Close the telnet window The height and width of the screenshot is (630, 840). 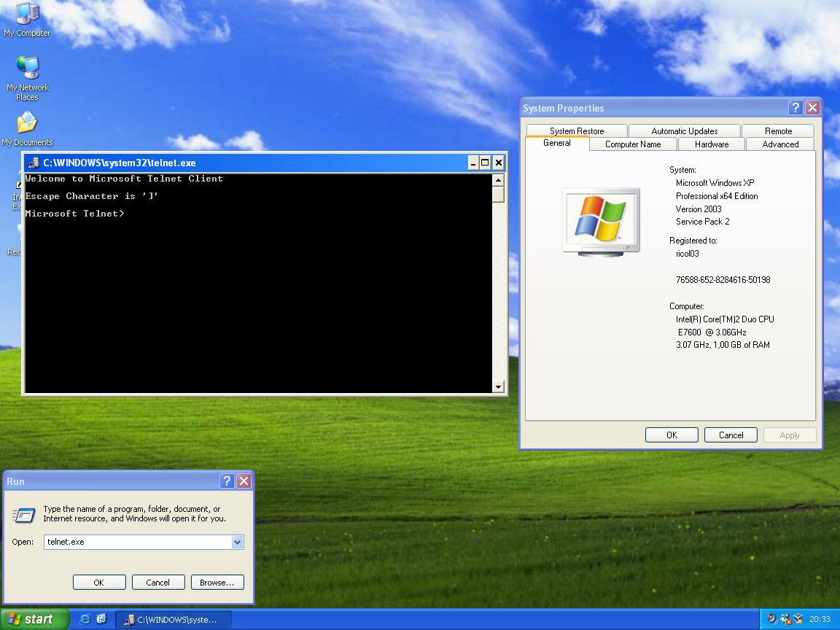pyautogui.click(x=498, y=163)
